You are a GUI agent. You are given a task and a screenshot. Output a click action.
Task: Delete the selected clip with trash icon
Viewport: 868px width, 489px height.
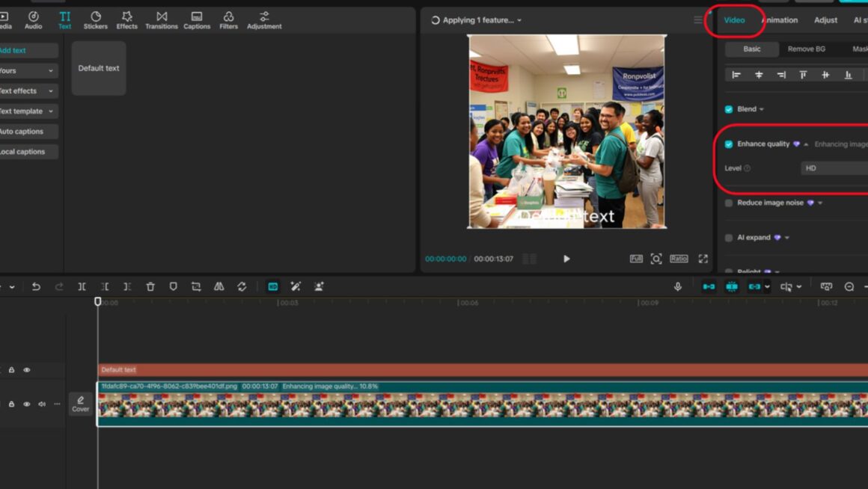click(150, 286)
